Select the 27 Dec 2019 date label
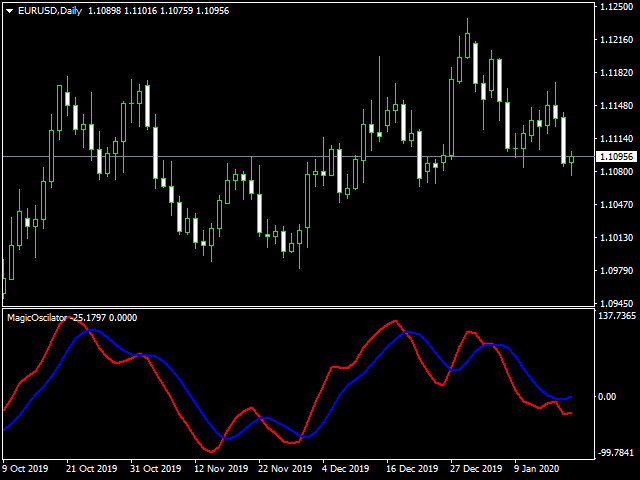This screenshot has width=640, height=480. tap(476, 469)
